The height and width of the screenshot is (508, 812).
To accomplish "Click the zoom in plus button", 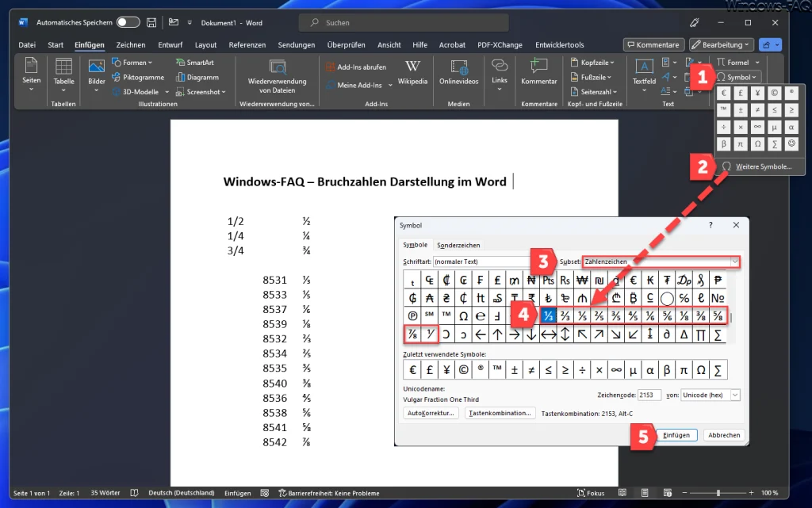I will point(751,493).
